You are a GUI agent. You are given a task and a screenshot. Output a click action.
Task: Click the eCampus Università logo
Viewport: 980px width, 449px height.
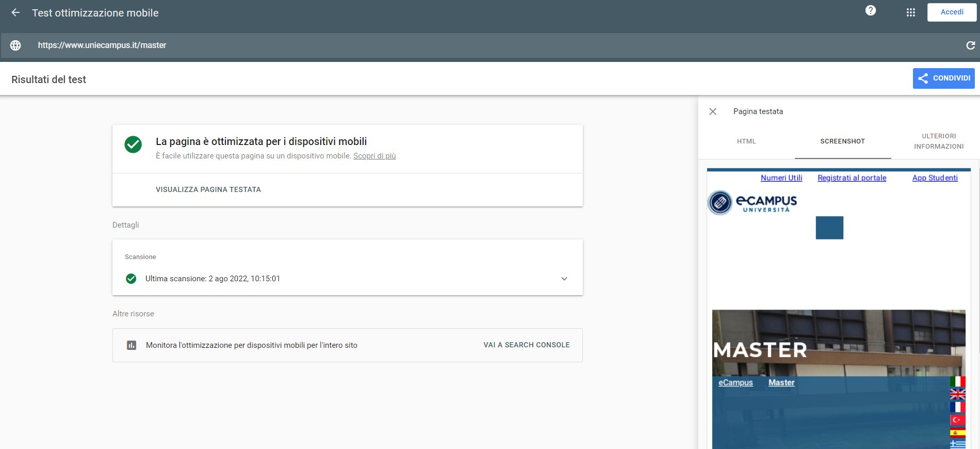pos(753,202)
